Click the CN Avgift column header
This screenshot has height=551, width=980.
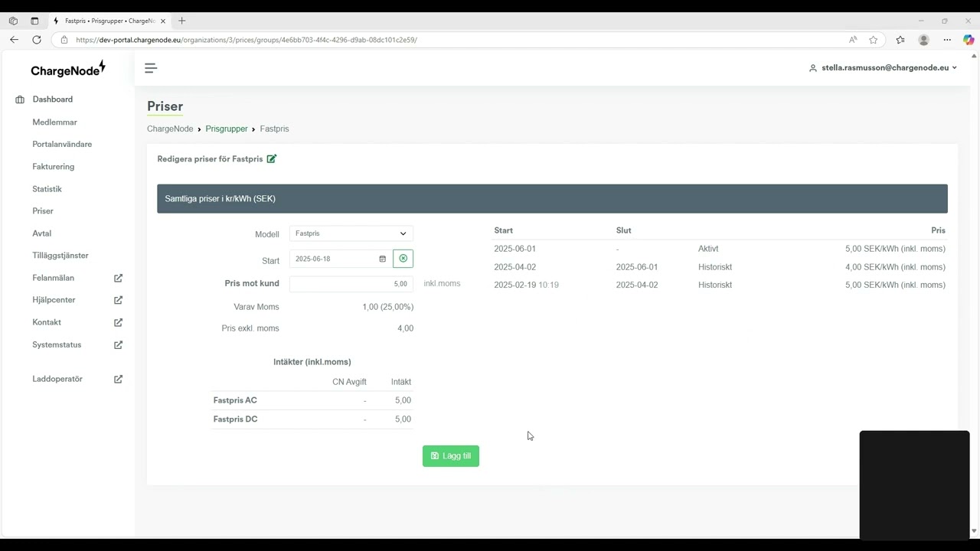(x=349, y=382)
